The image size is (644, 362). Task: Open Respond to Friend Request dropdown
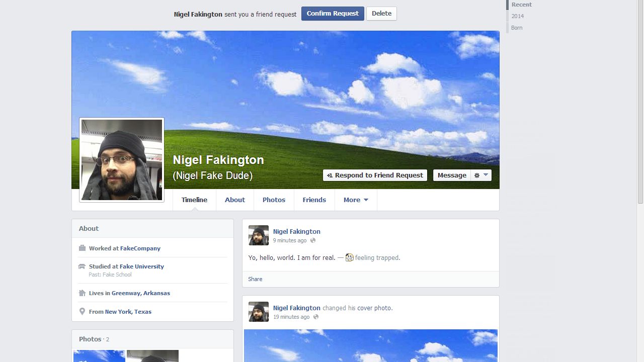pos(375,175)
